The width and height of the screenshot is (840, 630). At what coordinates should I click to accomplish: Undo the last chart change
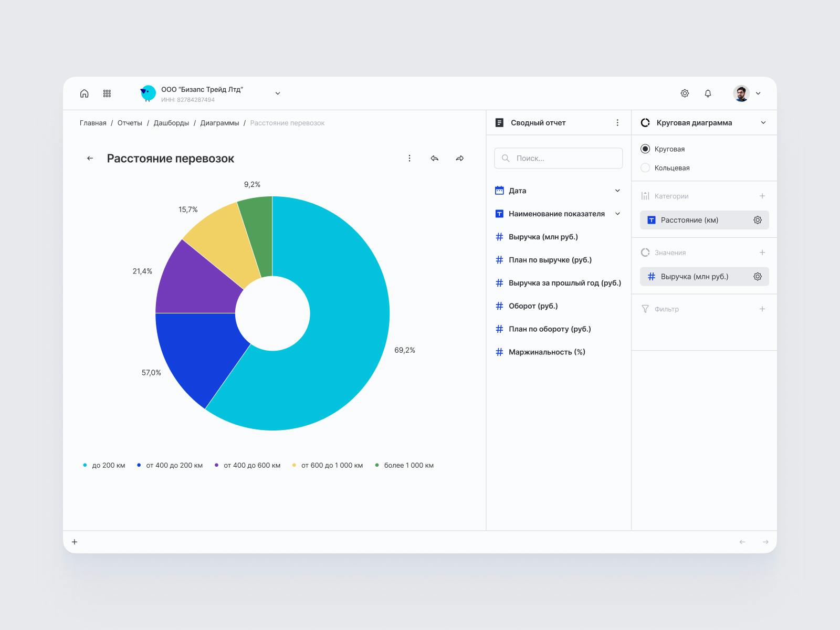click(435, 158)
